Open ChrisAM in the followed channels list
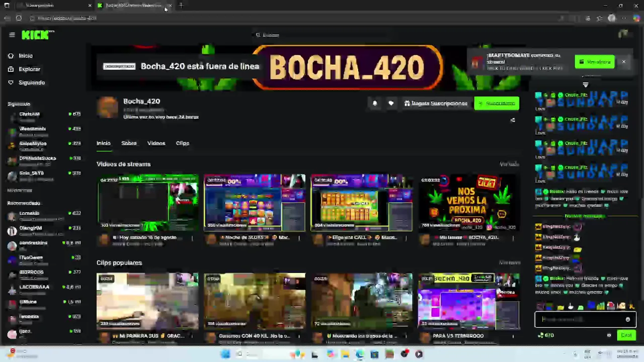 (44, 117)
